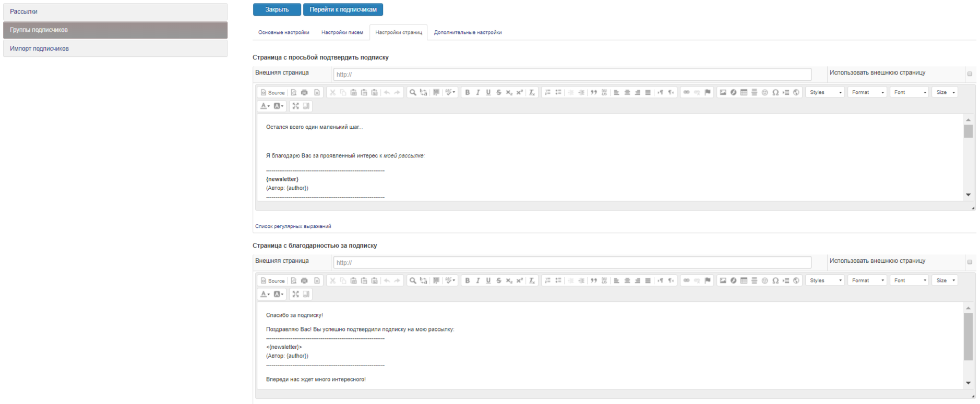980x404 pixels.
Task: Insert image using the first editor's Image icon
Action: (x=723, y=92)
